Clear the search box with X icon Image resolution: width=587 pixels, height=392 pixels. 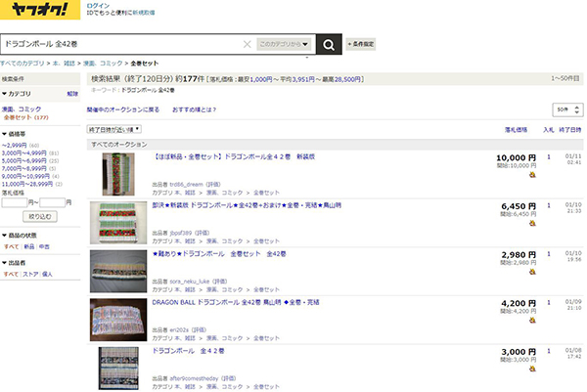[248, 44]
